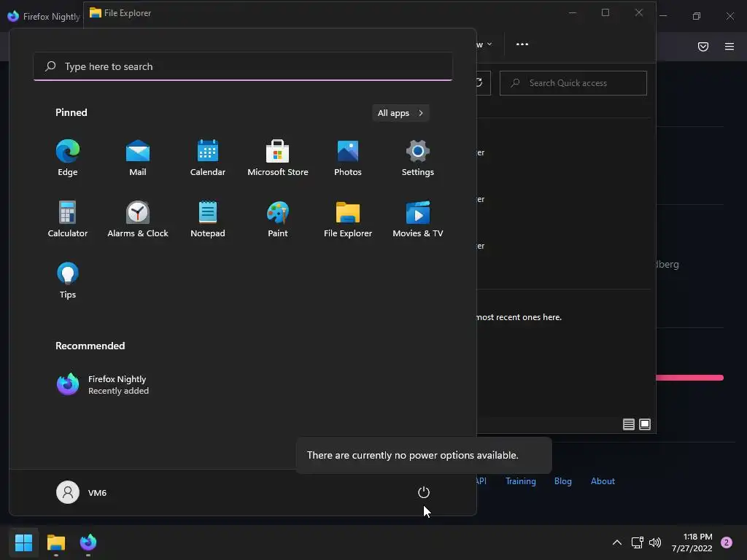Switch File Explorer to large thumbnails view

[x=645, y=424]
